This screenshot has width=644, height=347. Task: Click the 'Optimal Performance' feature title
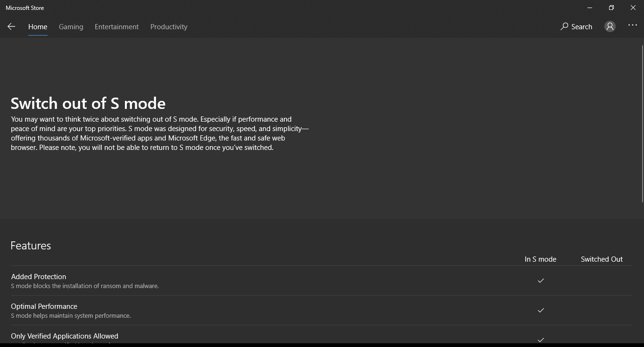(44, 306)
